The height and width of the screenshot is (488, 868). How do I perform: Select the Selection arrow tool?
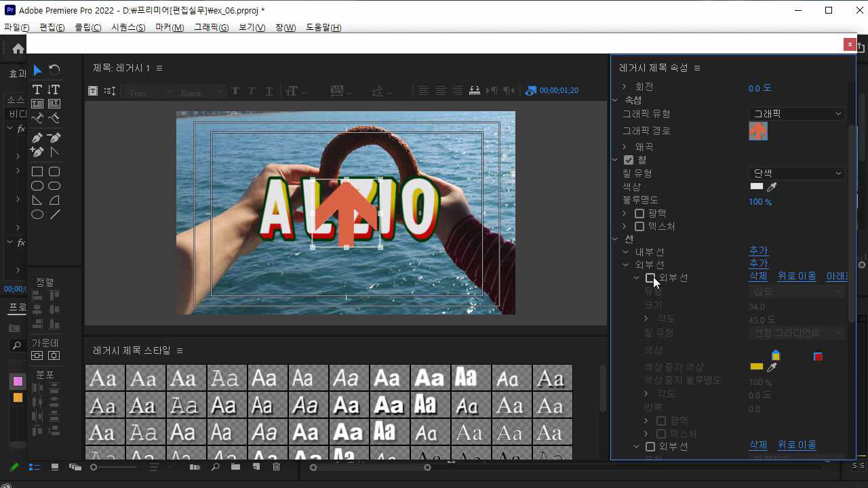(x=37, y=70)
